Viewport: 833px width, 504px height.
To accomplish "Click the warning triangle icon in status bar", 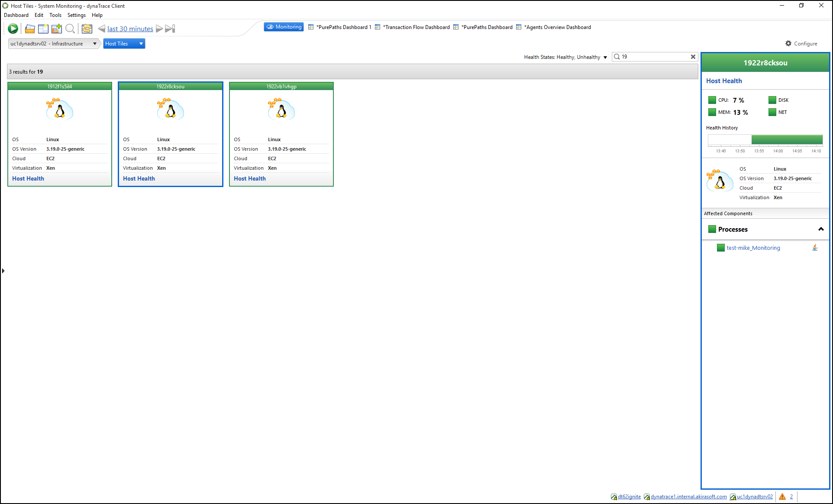I will (x=782, y=497).
